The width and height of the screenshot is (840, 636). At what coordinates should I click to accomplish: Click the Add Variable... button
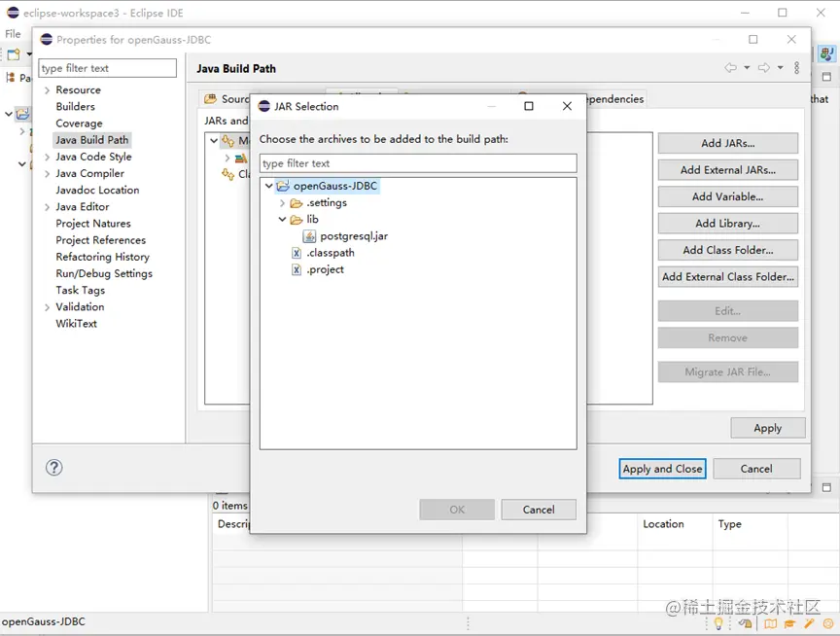pos(727,196)
